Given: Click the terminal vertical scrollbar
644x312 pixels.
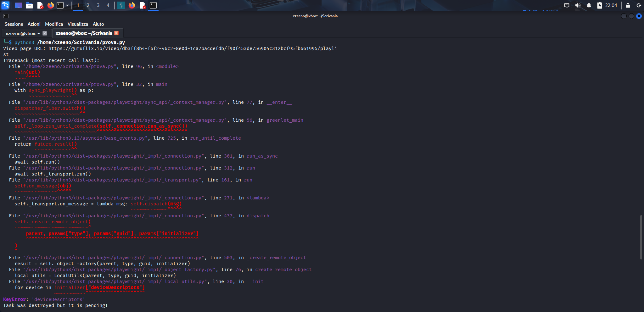Looking at the screenshot, I should coord(641,237).
